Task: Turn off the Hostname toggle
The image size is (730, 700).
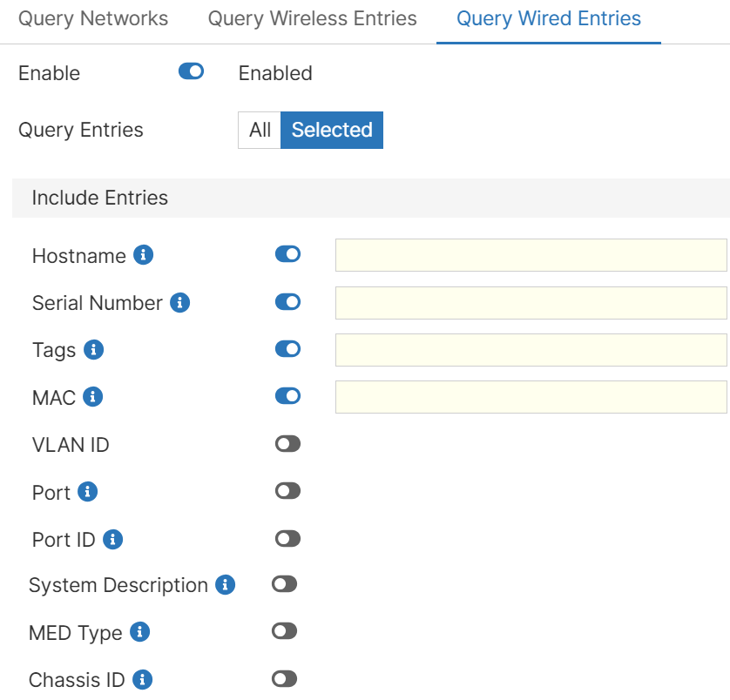Action: [287, 254]
